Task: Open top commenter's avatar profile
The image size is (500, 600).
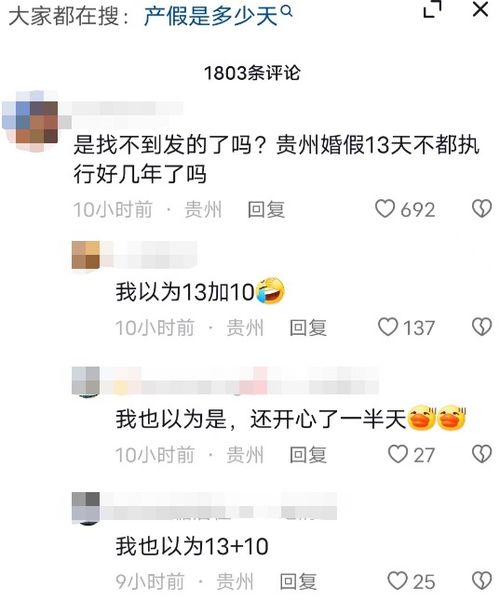Action: click(31, 121)
